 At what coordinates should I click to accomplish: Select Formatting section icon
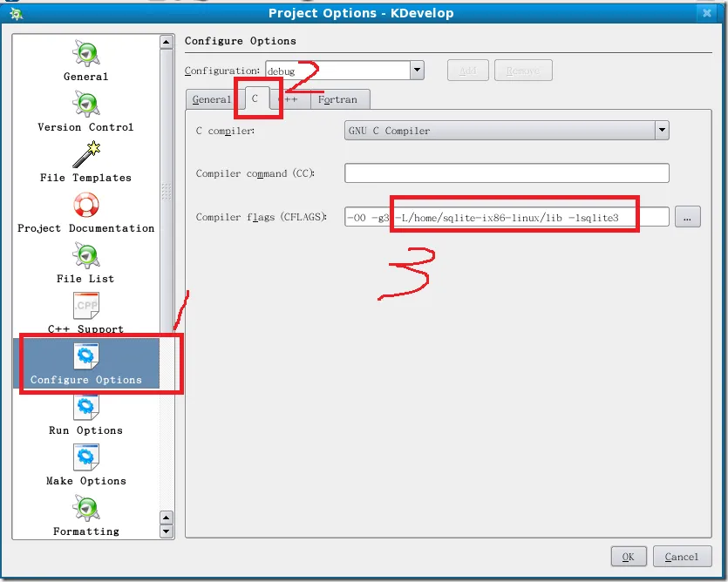tap(86, 508)
